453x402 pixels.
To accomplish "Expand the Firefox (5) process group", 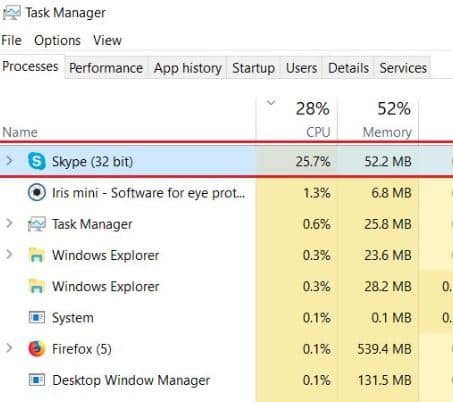I will 9,348.
